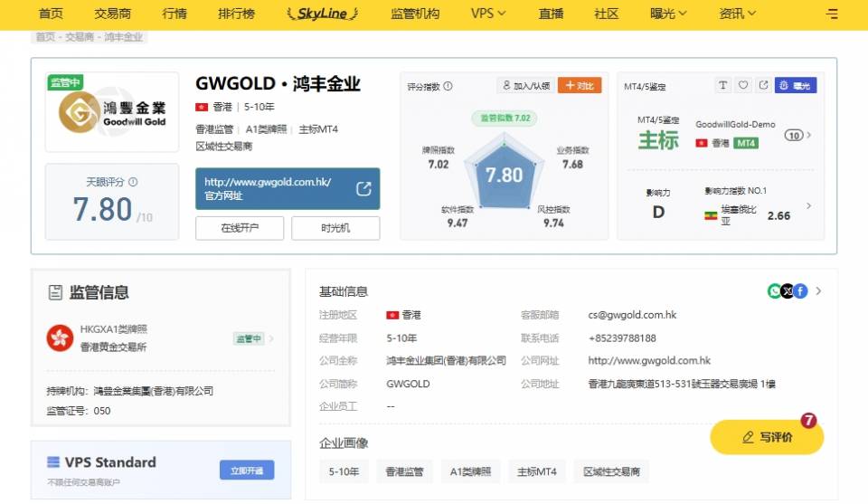Screen dimensions: 868x504
Task: Expand the 监管中 license row arrow
Action: point(270,338)
